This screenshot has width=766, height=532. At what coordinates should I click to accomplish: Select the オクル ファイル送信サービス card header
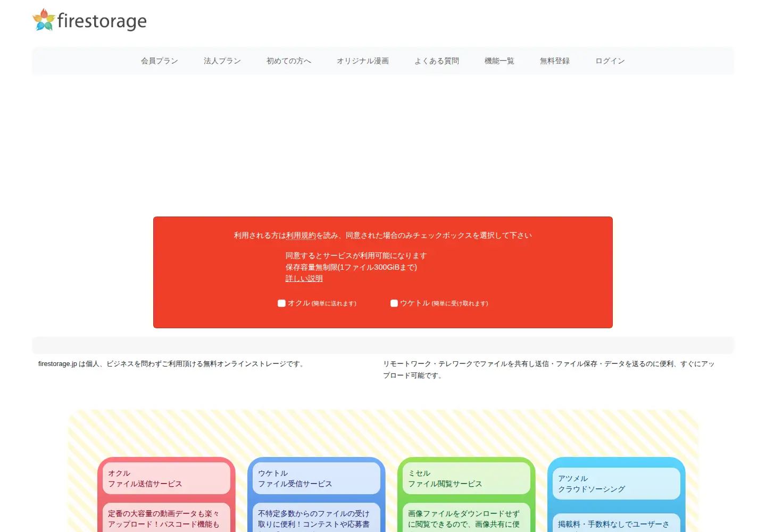coord(166,478)
